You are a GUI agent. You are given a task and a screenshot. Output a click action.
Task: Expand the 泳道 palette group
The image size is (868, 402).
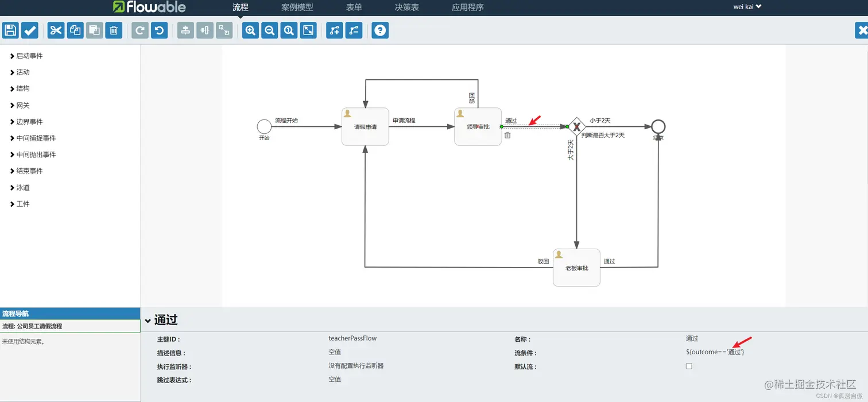(x=20, y=188)
